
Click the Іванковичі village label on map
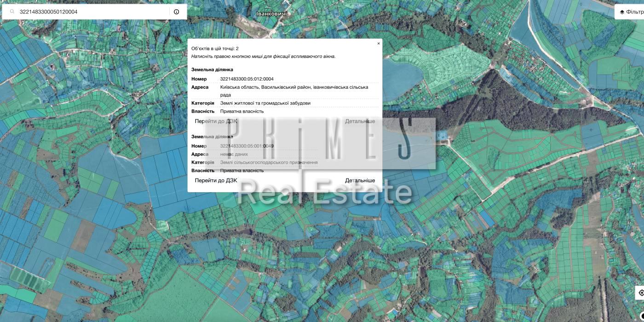(x=271, y=14)
